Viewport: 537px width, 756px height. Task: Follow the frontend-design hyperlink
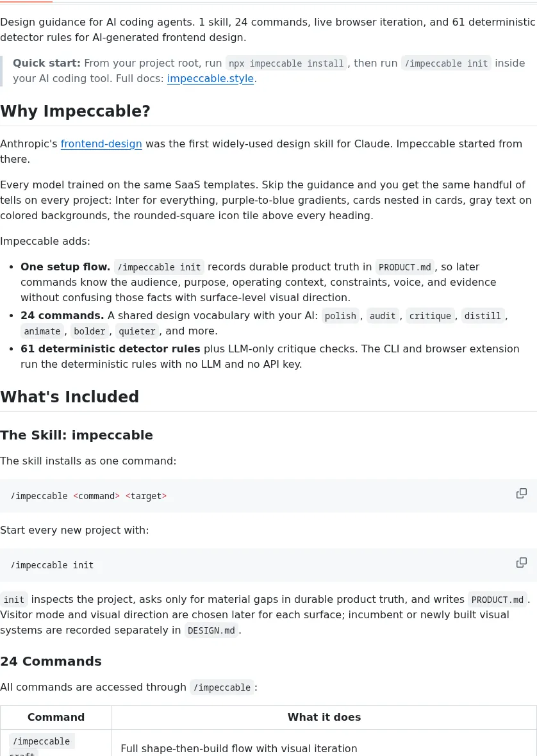tap(101, 144)
